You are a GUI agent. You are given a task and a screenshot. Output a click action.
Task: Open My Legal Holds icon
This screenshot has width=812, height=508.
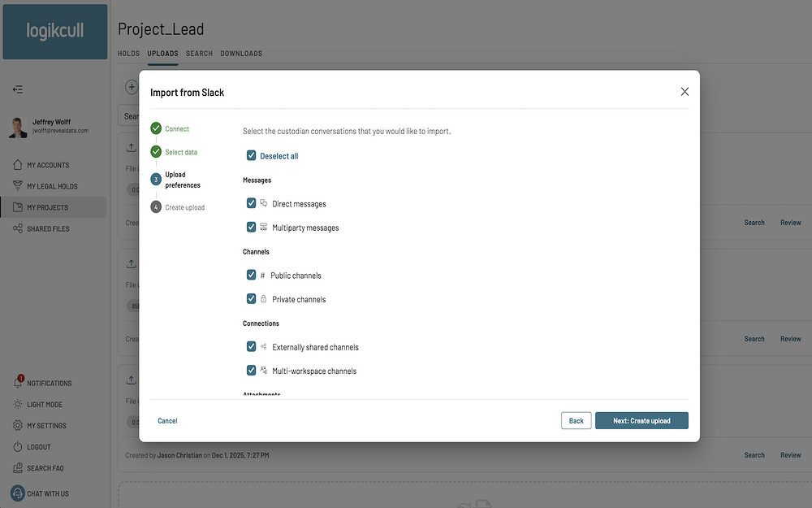pyautogui.click(x=18, y=185)
